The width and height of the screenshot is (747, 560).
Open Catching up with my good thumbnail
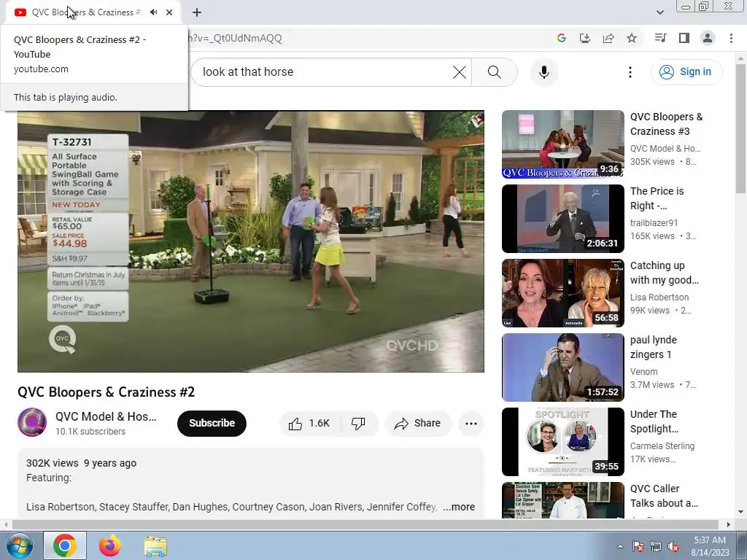[563, 293]
